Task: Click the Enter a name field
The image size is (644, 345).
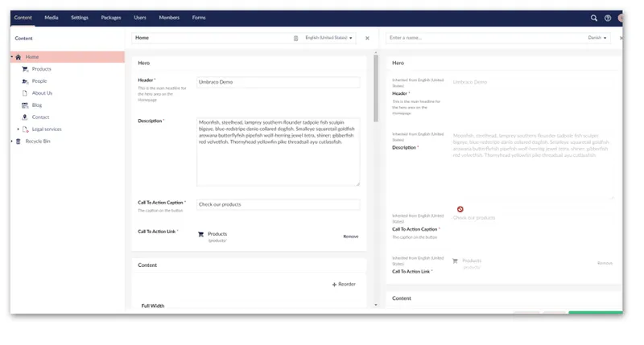Action: (x=485, y=38)
